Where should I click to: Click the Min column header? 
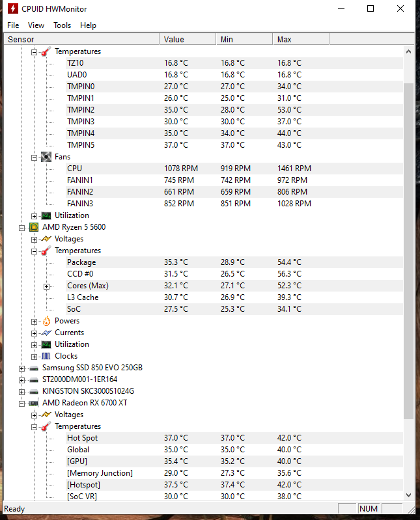244,39
